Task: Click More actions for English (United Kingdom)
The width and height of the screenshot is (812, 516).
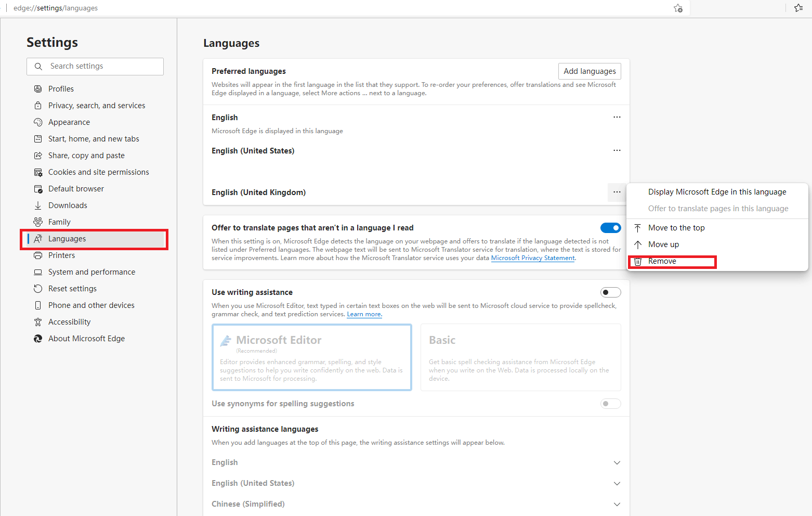Action: 617,192
